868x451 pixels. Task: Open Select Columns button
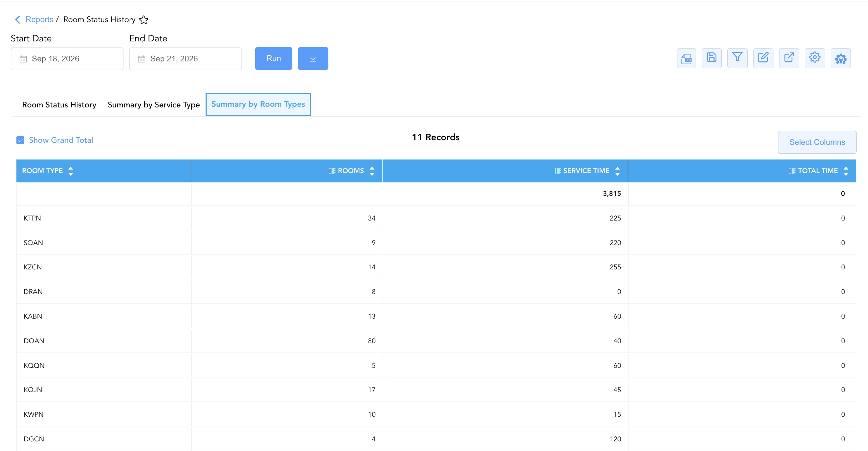(x=817, y=142)
